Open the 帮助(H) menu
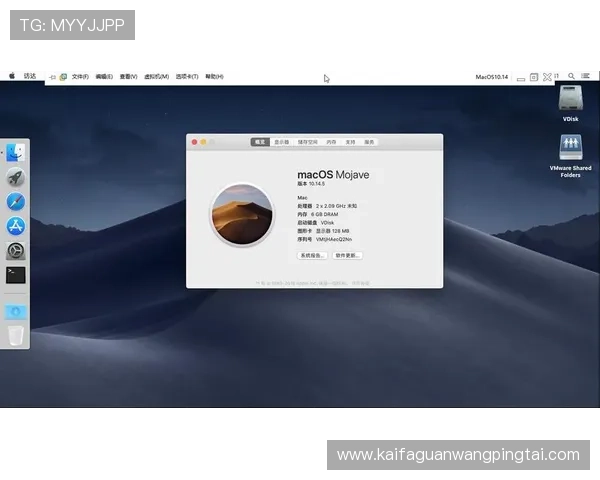The height and width of the screenshot is (480, 600). click(214, 77)
